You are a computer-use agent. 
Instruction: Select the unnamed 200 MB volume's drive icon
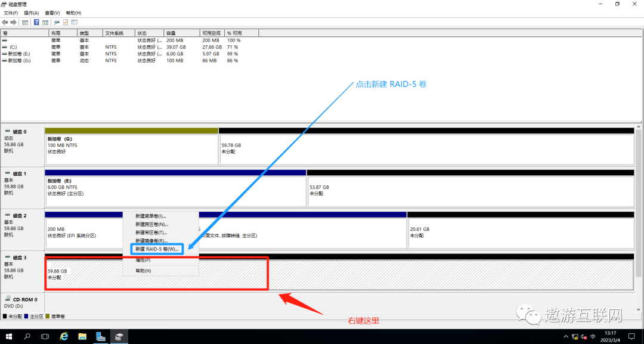(5, 41)
